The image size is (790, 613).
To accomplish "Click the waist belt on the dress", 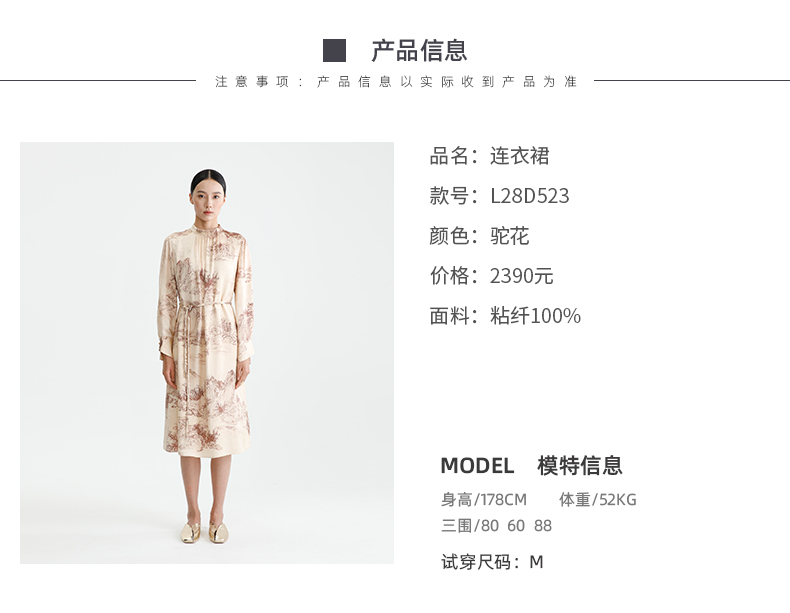I will point(204,305).
